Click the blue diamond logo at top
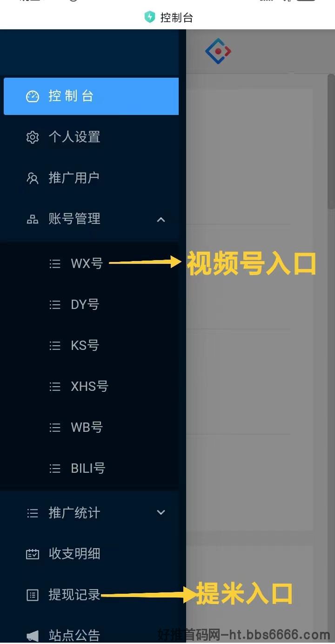This screenshot has width=335, height=644. pyautogui.click(x=218, y=52)
